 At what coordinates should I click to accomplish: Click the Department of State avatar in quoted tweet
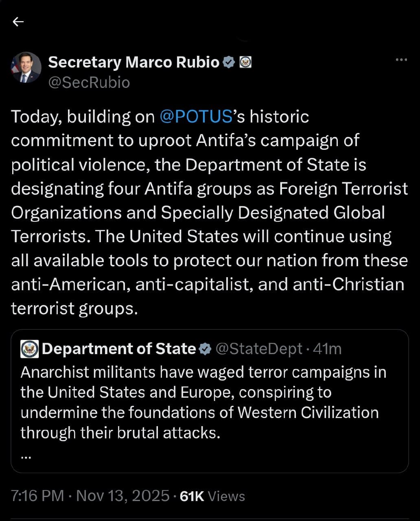(x=28, y=349)
